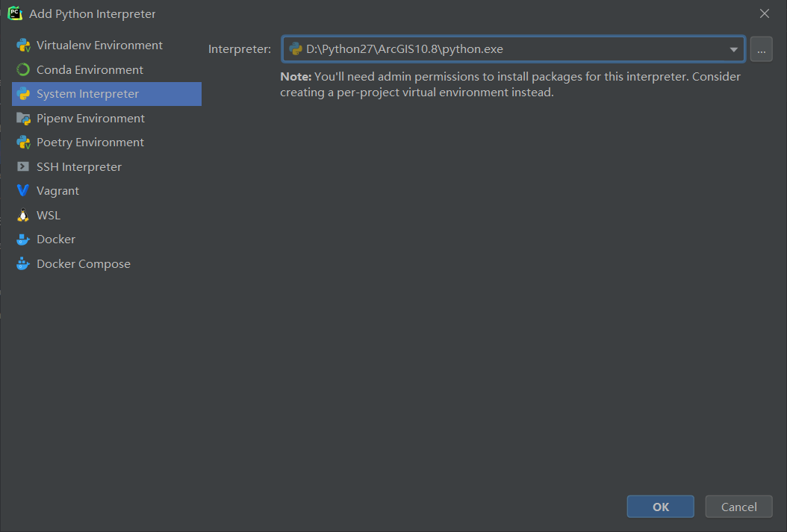This screenshot has height=532, width=787.
Task: Choose Conda Environment from the list
Action: (x=90, y=70)
